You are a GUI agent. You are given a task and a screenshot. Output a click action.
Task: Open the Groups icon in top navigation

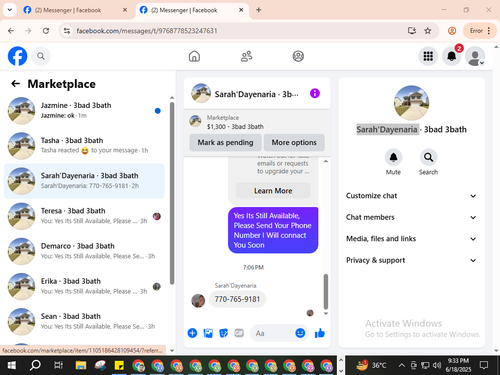[x=298, y=56]
